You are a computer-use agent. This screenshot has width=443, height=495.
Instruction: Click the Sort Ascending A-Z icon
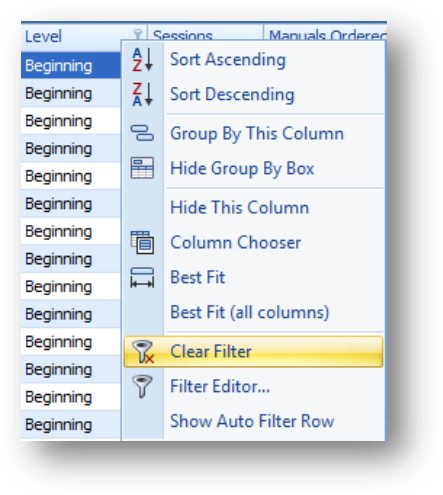pyautogui.click(x=142, y=60)
